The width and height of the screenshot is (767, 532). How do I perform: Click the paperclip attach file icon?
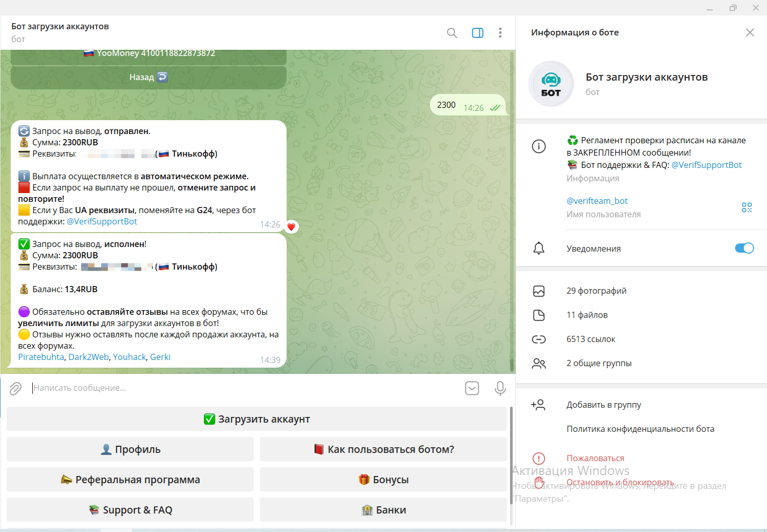coord(15,389)
